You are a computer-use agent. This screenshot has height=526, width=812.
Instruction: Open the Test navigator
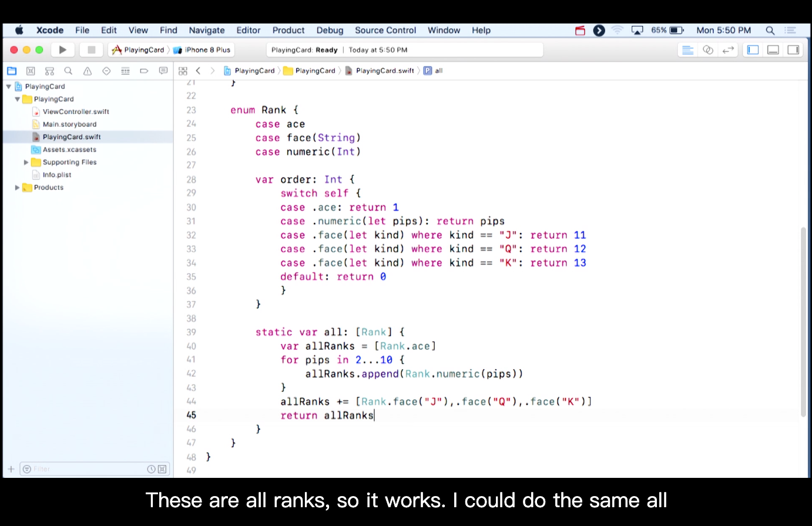point(106,71)
